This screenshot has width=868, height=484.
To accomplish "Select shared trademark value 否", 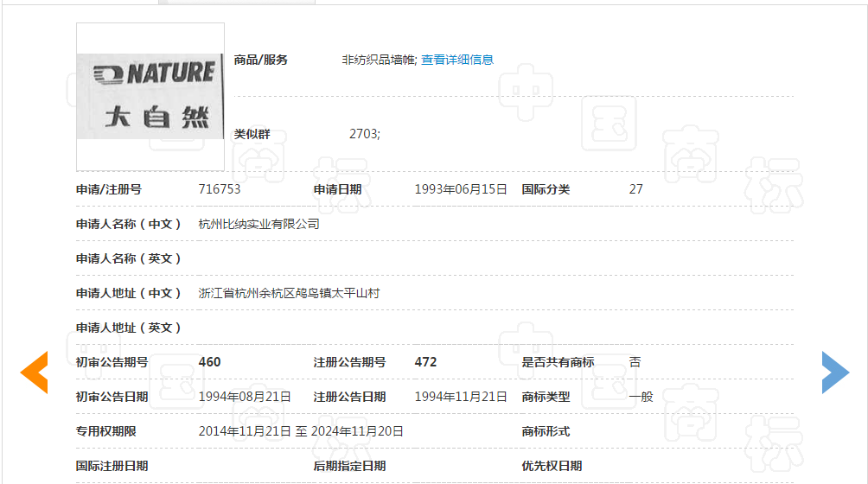I will (635, 362).
